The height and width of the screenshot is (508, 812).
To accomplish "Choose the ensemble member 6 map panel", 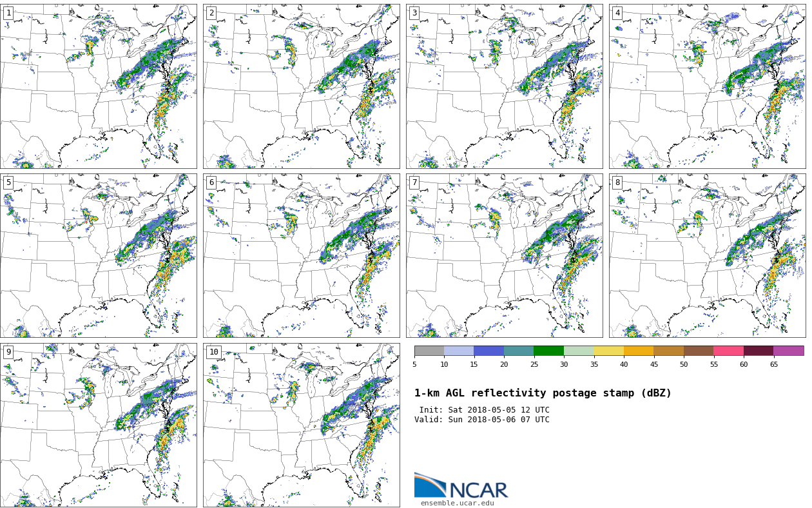I will 301,255.
